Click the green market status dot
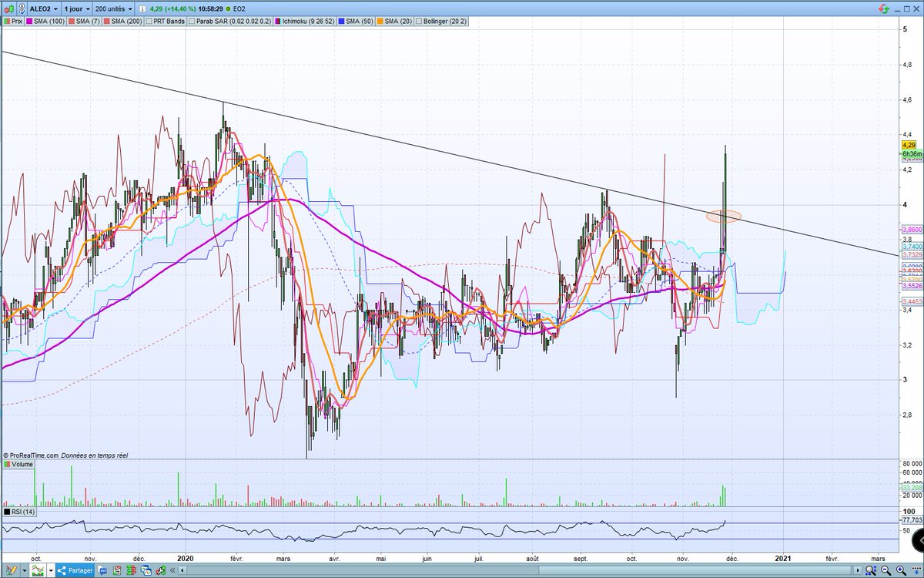Viewport: 924px width, 578px height. [228, 9]
